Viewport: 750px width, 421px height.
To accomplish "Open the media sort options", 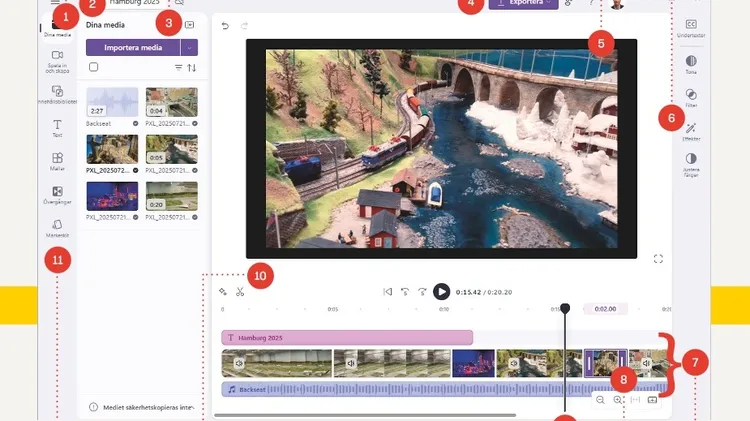I will (192, 68).
